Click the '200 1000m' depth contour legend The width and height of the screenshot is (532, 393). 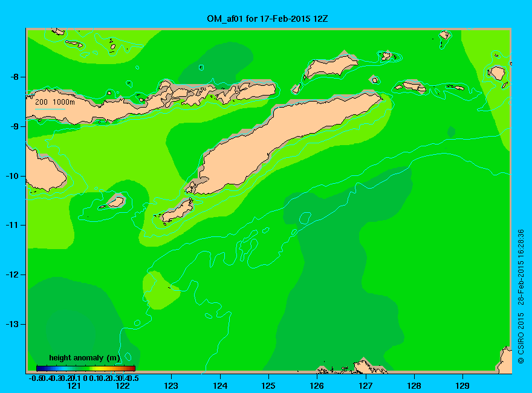tap(55, 102)
